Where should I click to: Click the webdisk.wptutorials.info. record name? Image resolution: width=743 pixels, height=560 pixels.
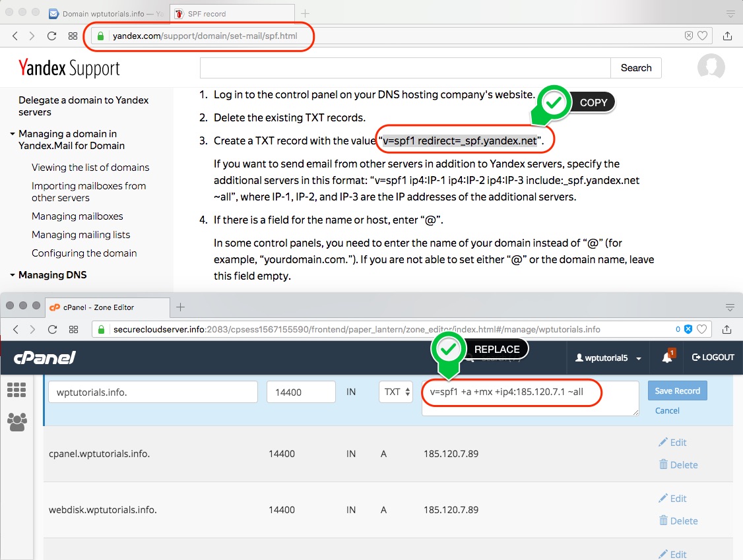(x=103, y=510)
